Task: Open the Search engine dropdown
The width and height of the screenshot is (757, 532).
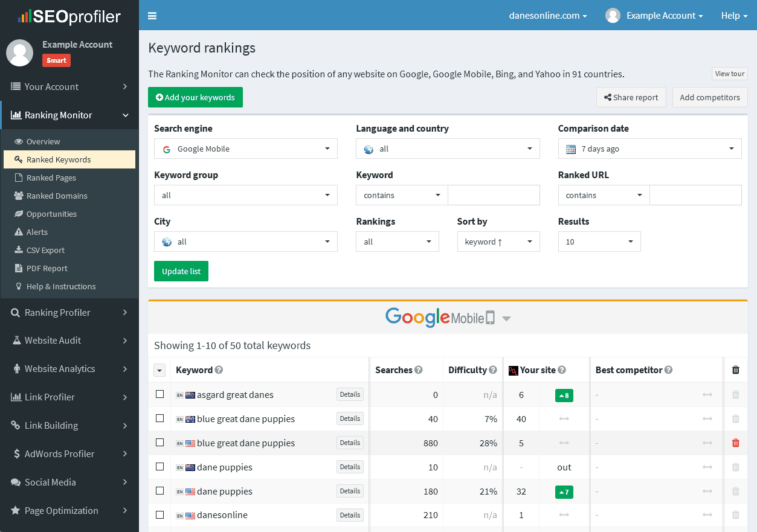Action: pyautogui.click(x=245, y=149)
